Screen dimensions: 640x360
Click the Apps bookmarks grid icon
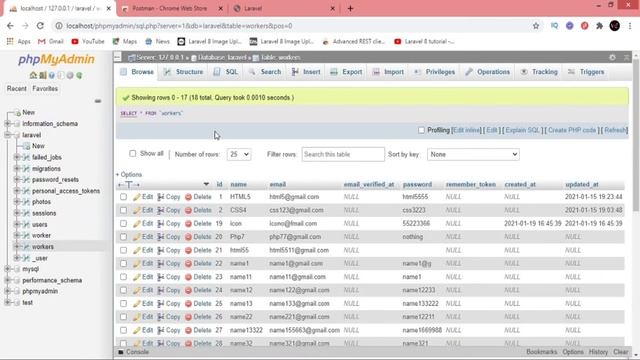tap(10, 41)
